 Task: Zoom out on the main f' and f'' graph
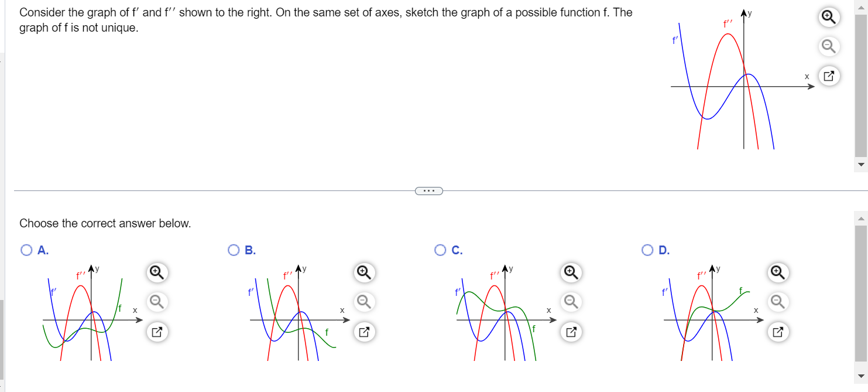click(828, 46)
